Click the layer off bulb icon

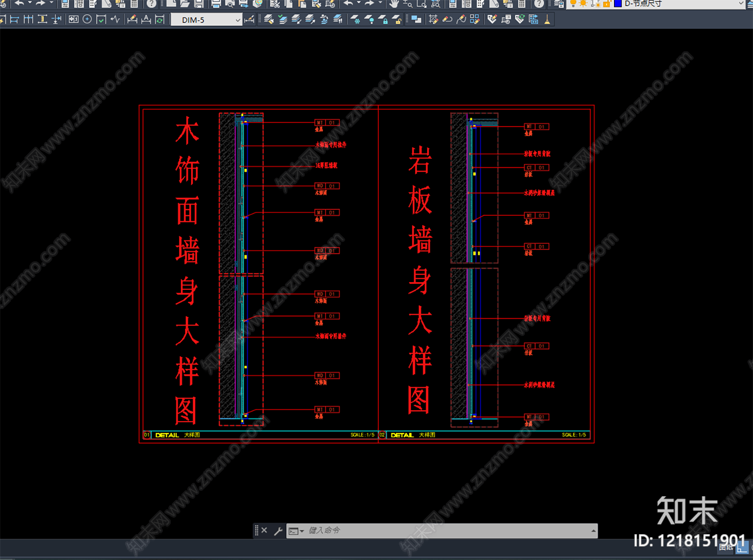369,19
